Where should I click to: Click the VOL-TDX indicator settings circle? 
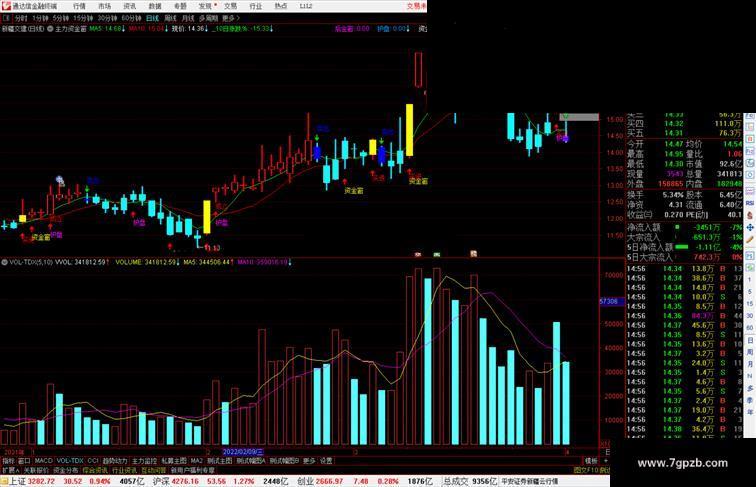[4, 262]
